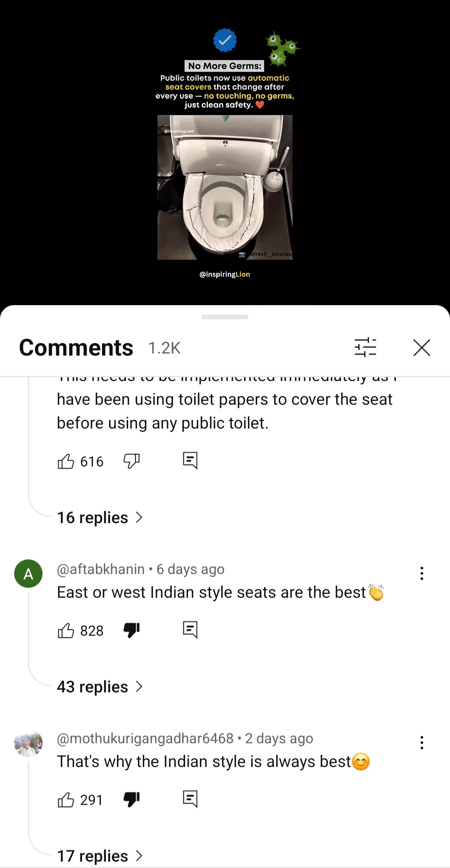
Task: Like the comment with 616 likes
Action: point(66,461)
